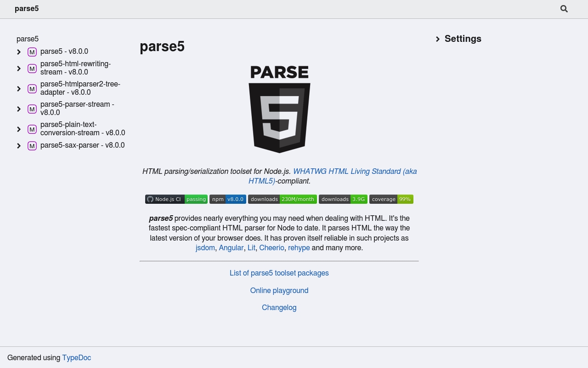Expand the parse5-plain-text-conversion-stream node
The width and height of the screenshot is (588, 368).
[x=19, y=129]
